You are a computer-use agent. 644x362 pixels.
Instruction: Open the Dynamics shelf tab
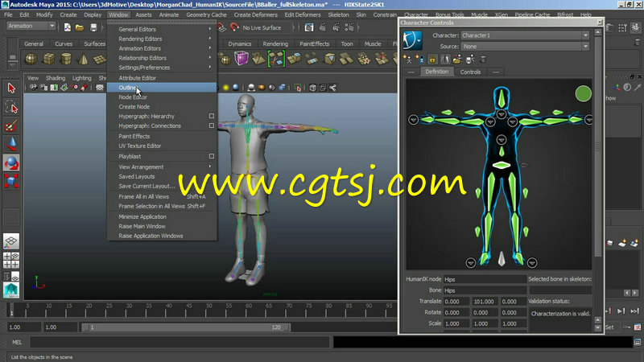pos(239,44)
